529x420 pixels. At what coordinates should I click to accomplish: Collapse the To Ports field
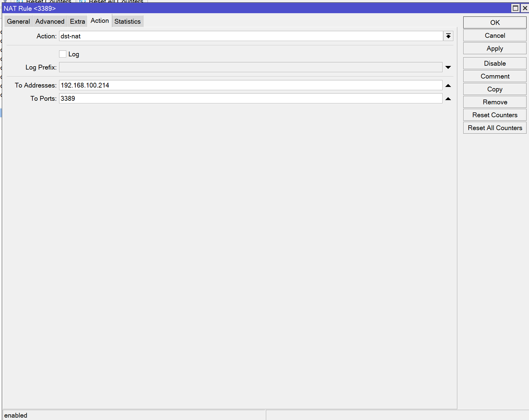click(448, 99)
